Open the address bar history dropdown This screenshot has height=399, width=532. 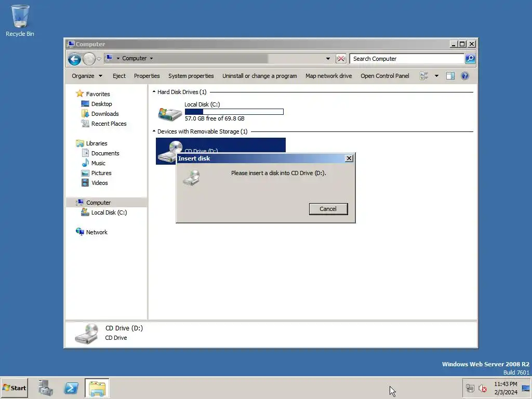(328, 59)
